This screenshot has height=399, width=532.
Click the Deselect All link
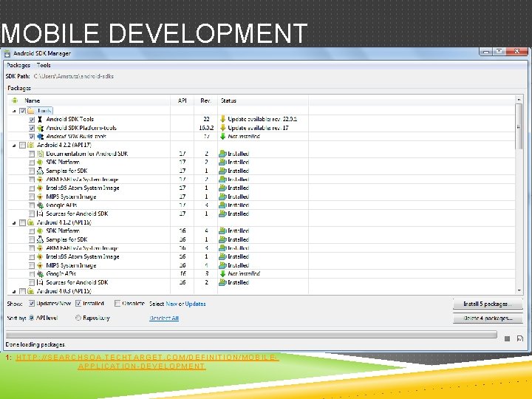(x=164, y=318)
